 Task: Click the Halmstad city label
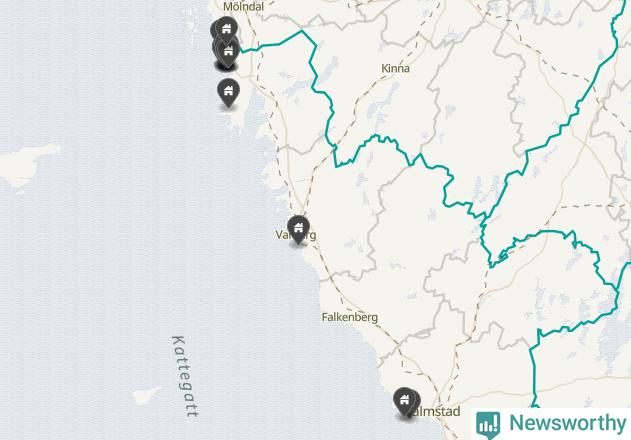click(437, 411)
